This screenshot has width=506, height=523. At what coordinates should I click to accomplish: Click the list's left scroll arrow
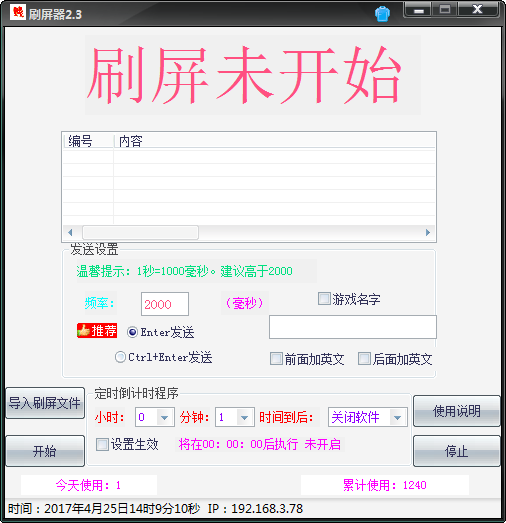click(70, 232)
